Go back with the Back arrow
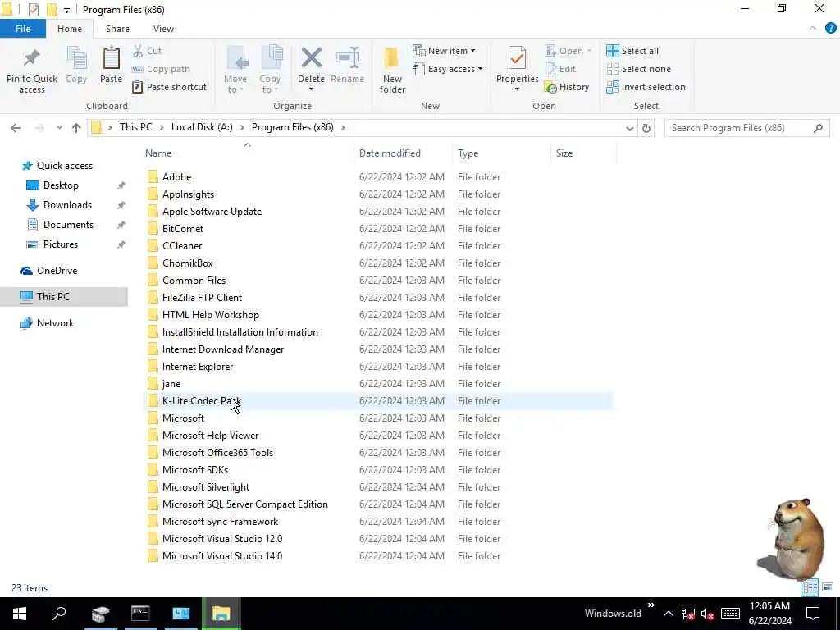Image resolution: width=840 pixels, height=630 pixels. point(16,128)
